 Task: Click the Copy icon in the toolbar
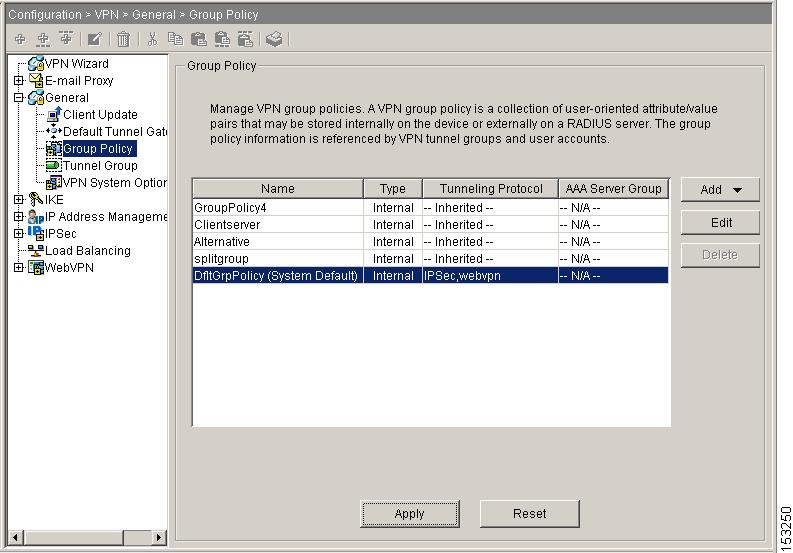[175, 39]
